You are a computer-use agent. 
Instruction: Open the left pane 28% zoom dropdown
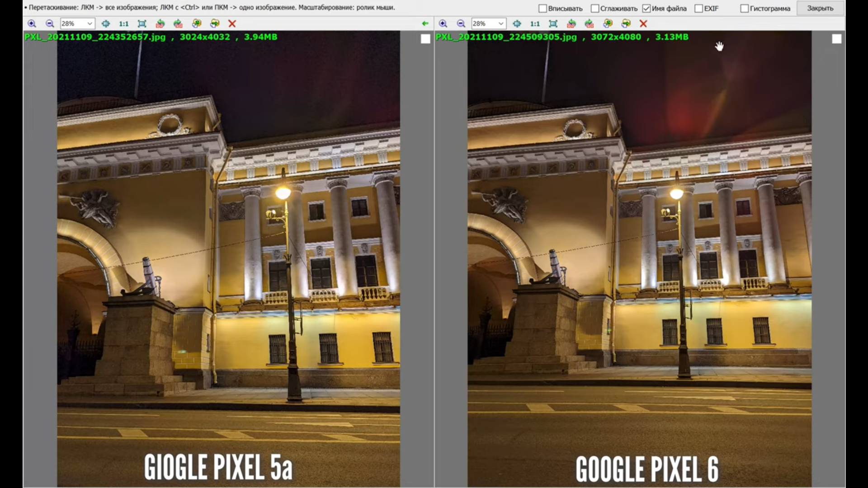tap(90, 23)
